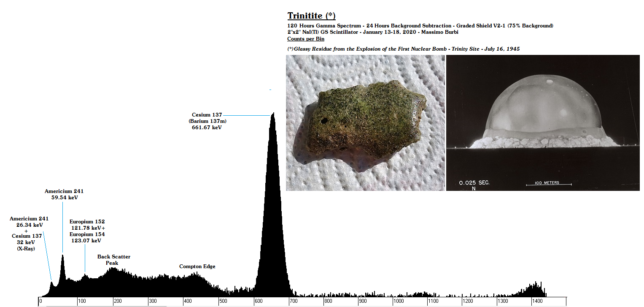The width and height of the screenshot is (644, 307).
Task: Select the 0 mark on the energy axis
Action: (40, 302)
